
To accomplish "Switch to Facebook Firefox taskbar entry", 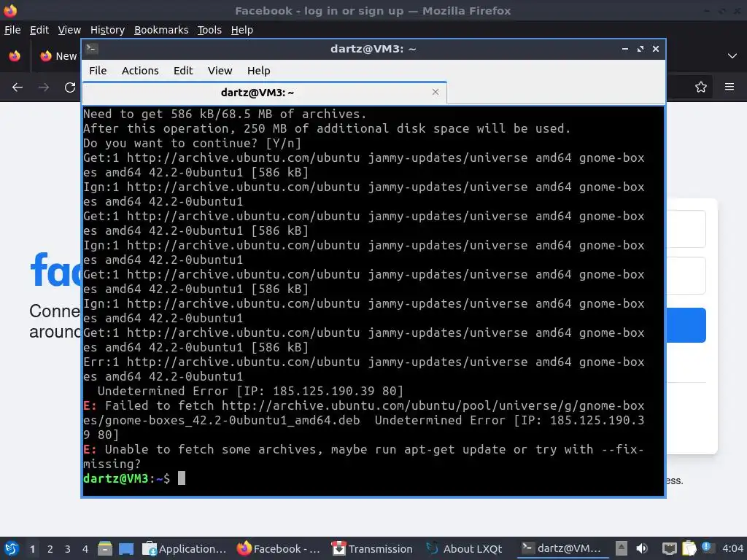I will click(x=279, y=548).
